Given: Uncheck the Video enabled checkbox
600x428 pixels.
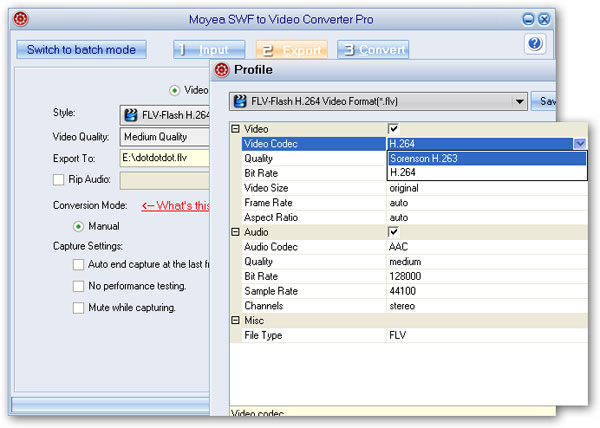Looking at the screenshot, I should 393,129.
